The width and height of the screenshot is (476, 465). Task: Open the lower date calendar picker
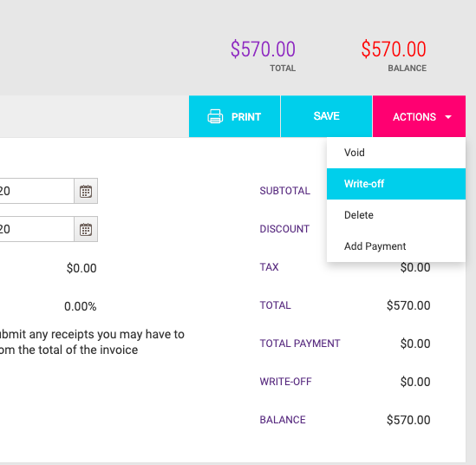(x=86, y=229)
